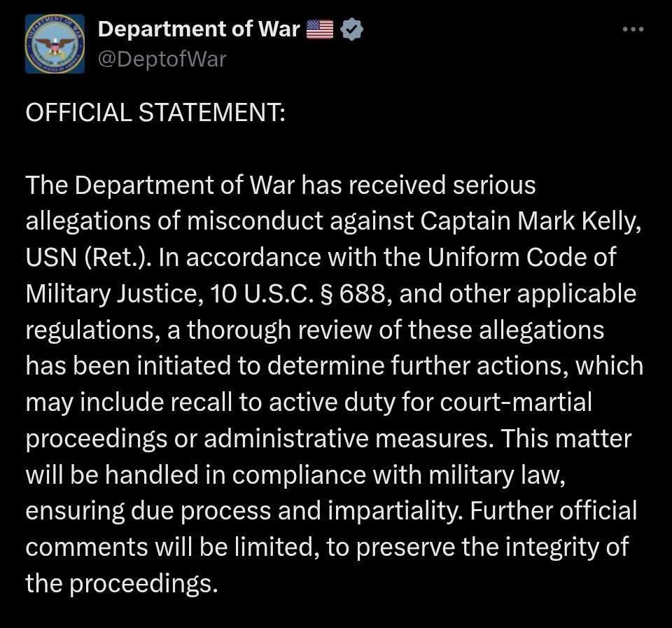Open the three-dot more options menu
This screenshot has width=672, height=628.
pyautogui.click(x=632, y=29)
